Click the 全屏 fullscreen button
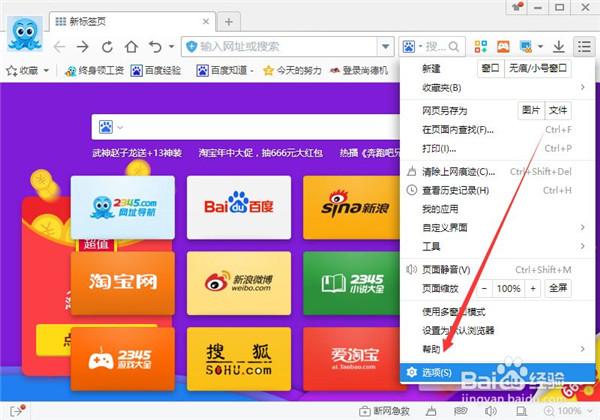600x420 pixels. (556, 288)
